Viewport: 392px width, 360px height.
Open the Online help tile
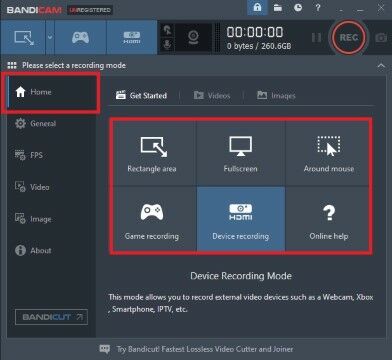(x=328, y=219)
